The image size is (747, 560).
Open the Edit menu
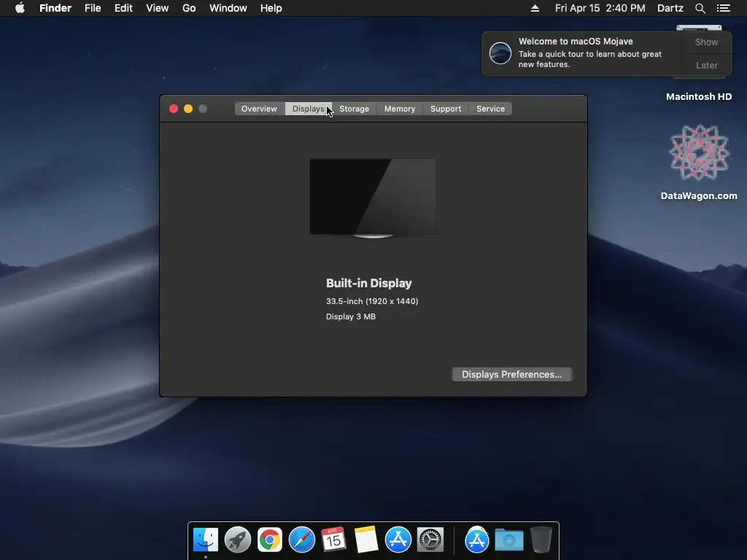coord(123,8)
